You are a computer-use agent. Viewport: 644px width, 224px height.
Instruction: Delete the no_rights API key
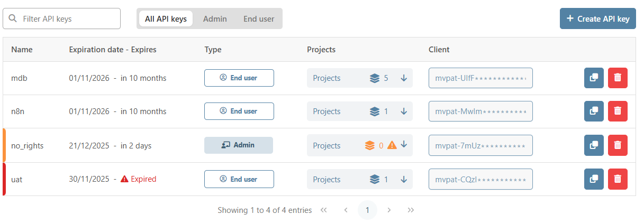[618, 145]
